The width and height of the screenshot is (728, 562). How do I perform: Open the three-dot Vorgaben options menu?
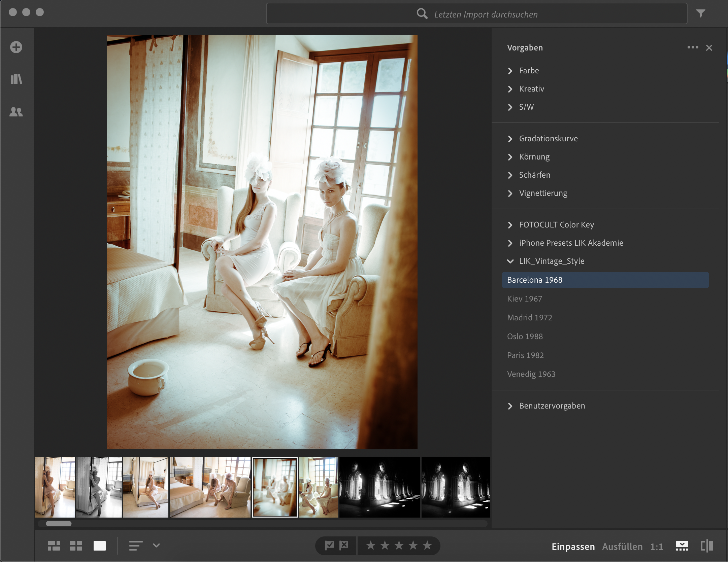693,47
